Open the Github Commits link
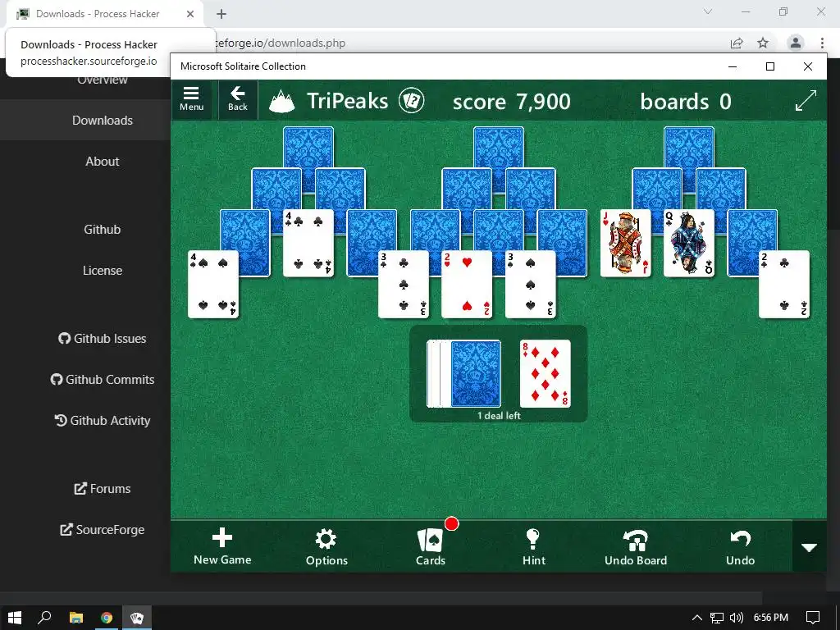840x630 pixels. [103, 379]
